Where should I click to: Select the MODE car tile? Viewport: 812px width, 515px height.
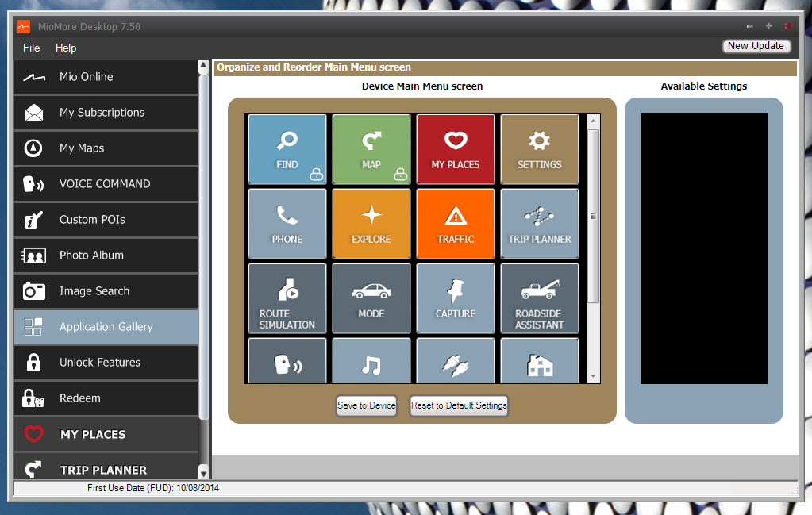[x=371, y=298]
